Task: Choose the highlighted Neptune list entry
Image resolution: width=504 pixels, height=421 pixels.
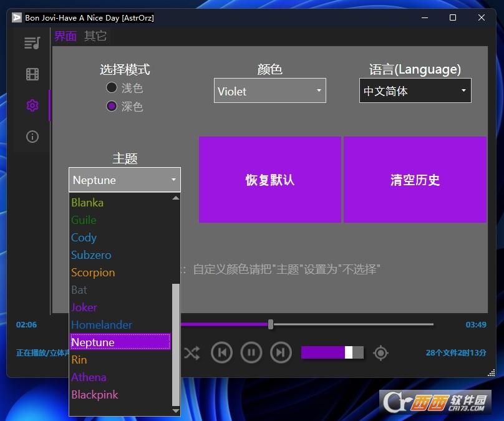Action: point(120,342)
